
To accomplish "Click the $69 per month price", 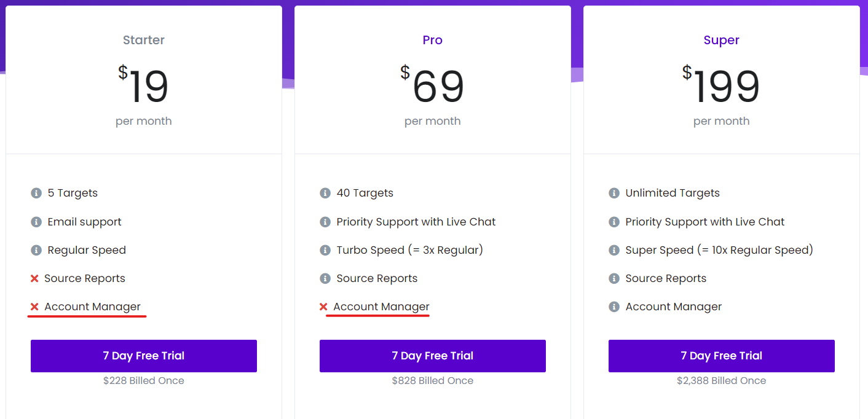I will tap(433, 95).
